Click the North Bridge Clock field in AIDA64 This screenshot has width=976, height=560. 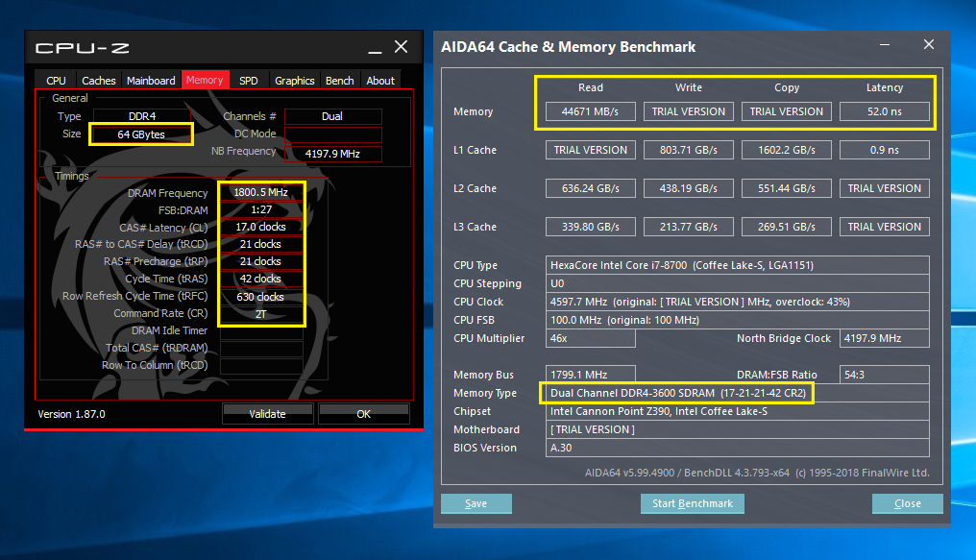point(885,338)
